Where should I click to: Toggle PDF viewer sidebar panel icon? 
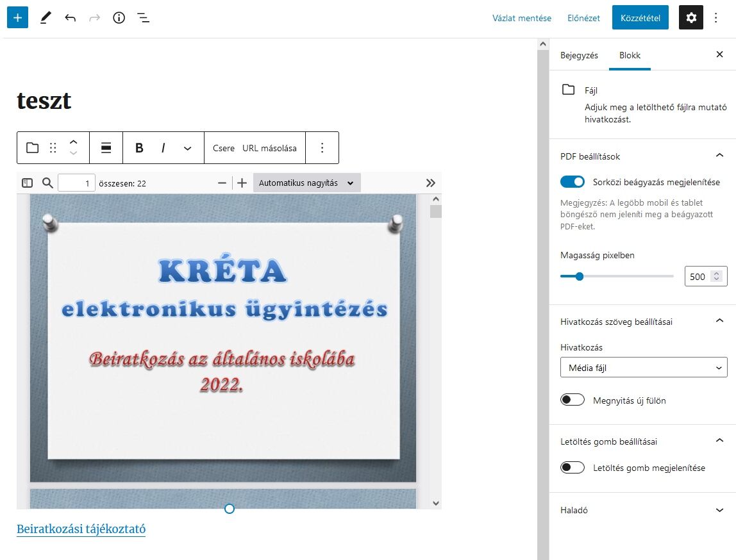27,183
